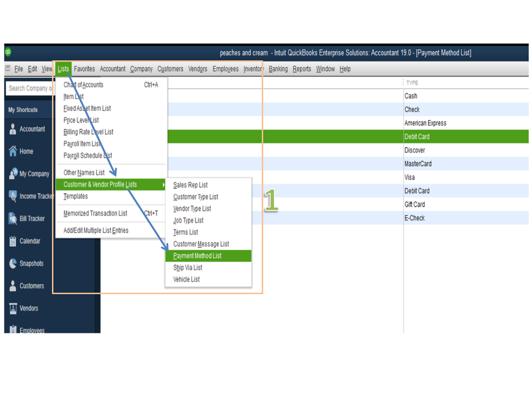Open the Inventory menu

tap(253, 69)
